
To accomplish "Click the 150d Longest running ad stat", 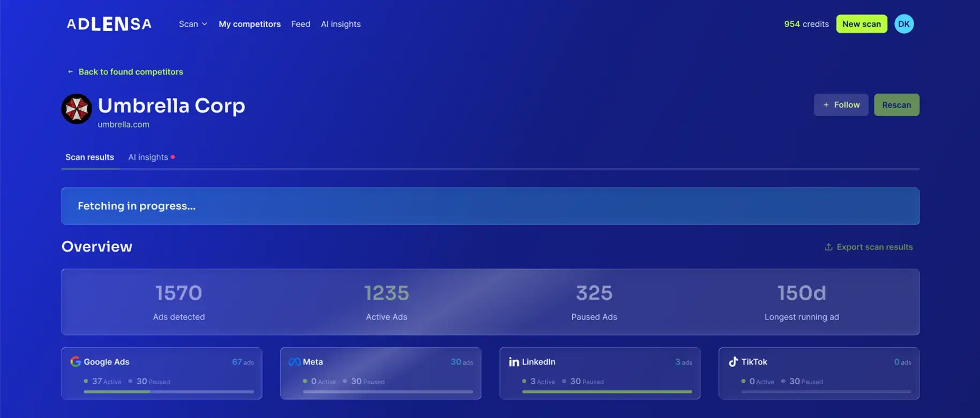I will click(x=802, y=302).
